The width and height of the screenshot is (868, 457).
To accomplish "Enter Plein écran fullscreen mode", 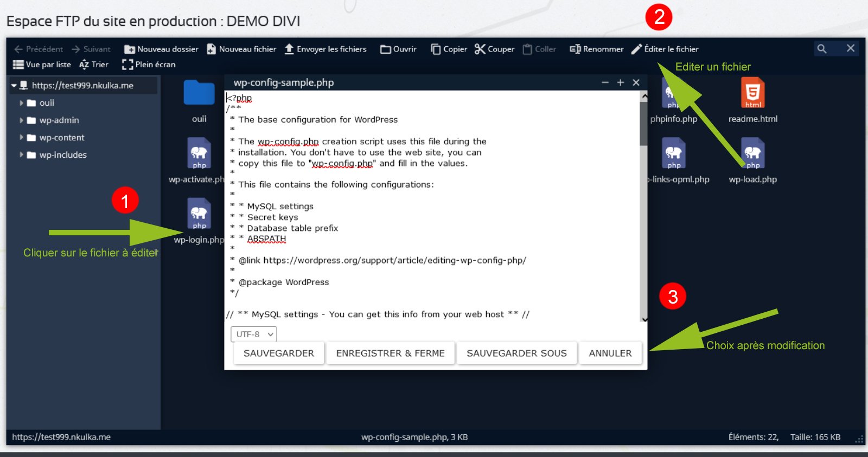I will pos(149,65).
